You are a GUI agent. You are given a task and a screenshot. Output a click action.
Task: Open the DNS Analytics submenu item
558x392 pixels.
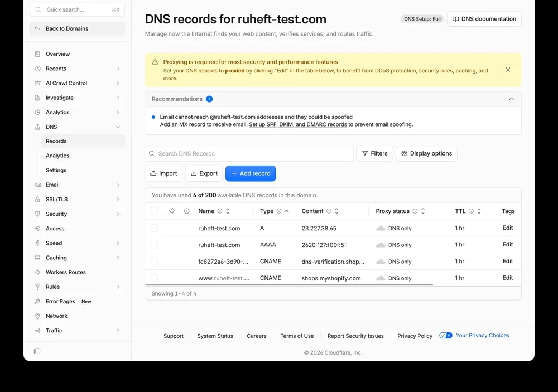point(83,156)
